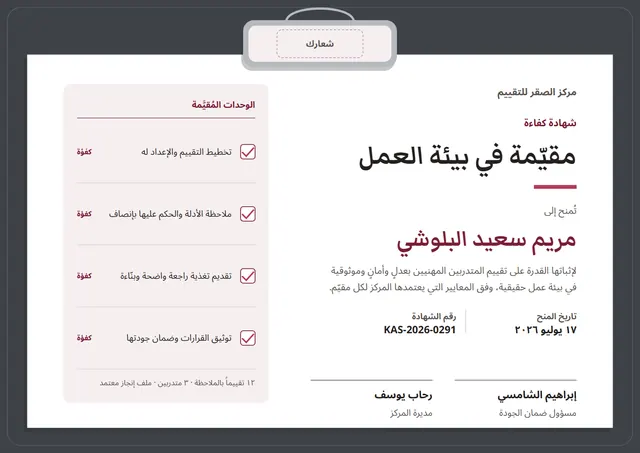Screen dimensions: 640x453
Task: Select the unit text تقديم تغذية راجعة واضحة وبنّاءة
Action: coord(176,276)
